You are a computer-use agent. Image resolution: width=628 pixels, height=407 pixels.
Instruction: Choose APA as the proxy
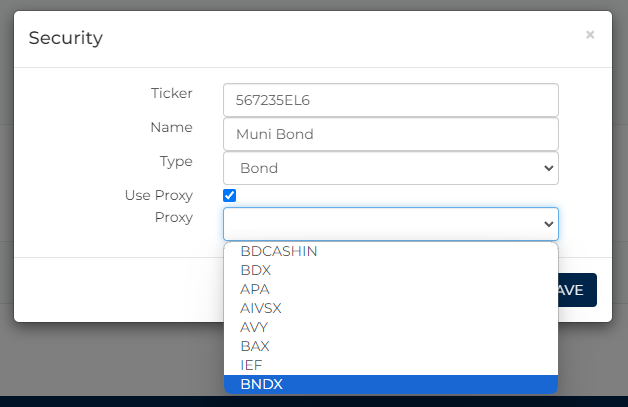click(255, 290)
